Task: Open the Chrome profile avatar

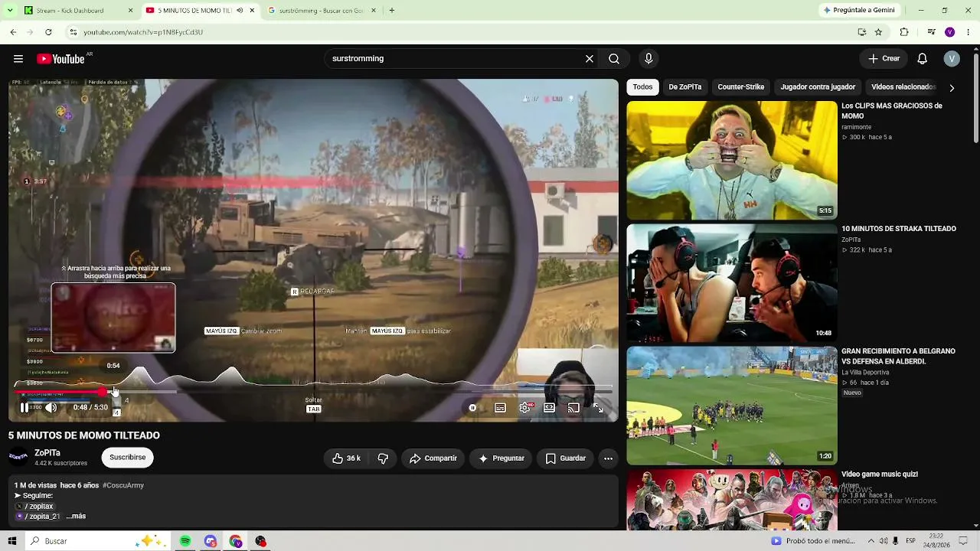Action: pos(950,32)
